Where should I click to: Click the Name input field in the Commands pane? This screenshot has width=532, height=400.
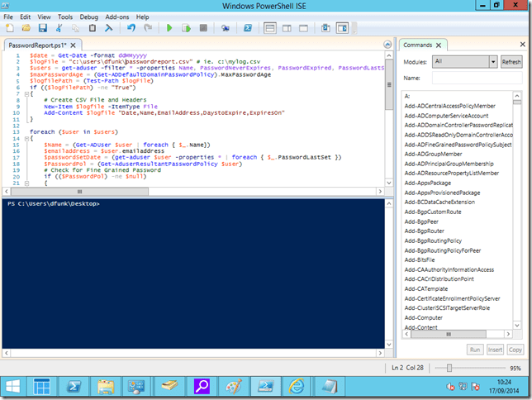477,78
